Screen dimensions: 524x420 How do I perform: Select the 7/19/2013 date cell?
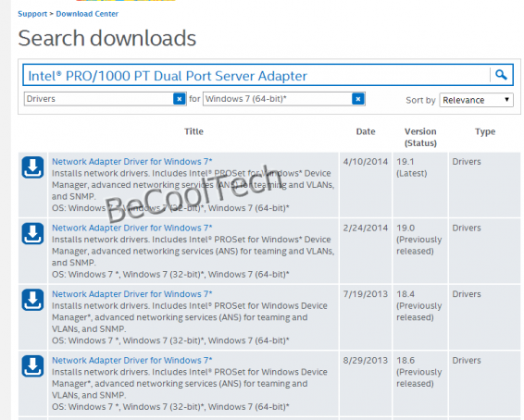coord(366,317)
